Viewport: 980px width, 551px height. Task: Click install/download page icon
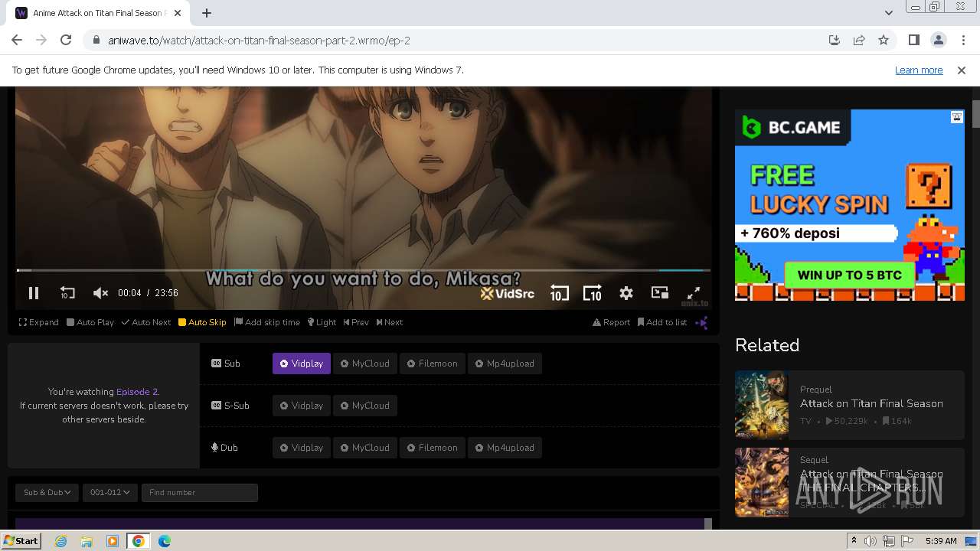pos(835,41)
